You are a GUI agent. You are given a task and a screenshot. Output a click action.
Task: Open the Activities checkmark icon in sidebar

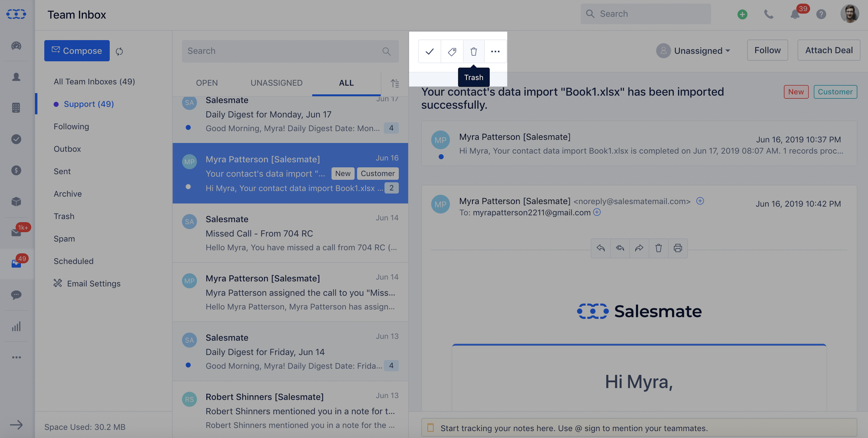pyautogui.click(x=16, y=139)
